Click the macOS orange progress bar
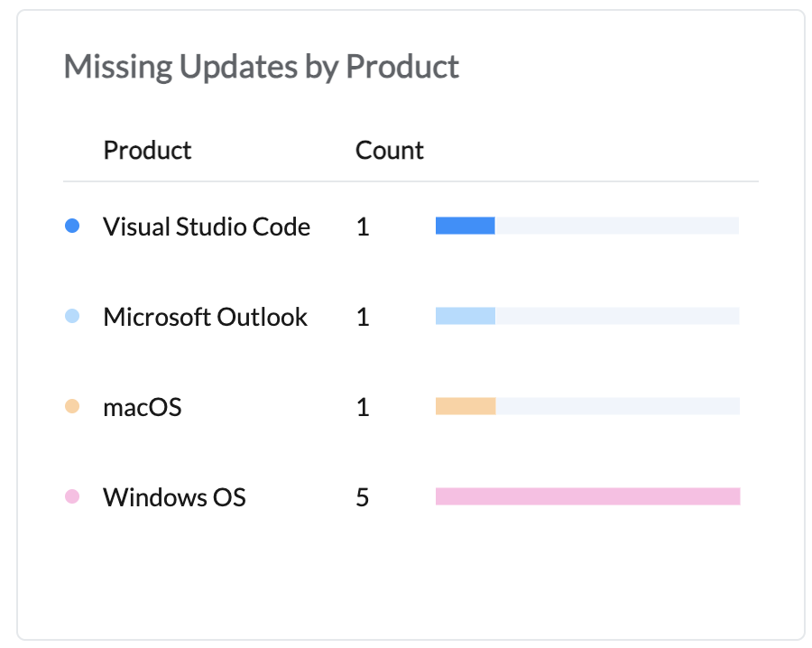This screenshot has height=648, width=812. pos(466,406)
